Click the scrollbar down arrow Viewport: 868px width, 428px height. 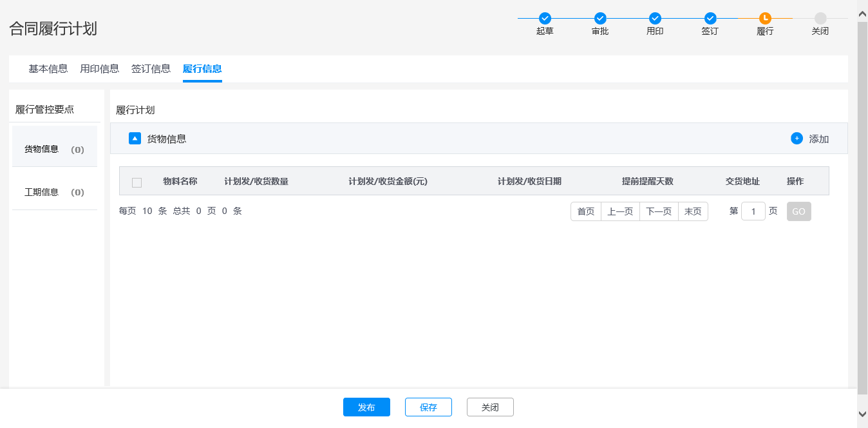[863, 414]
